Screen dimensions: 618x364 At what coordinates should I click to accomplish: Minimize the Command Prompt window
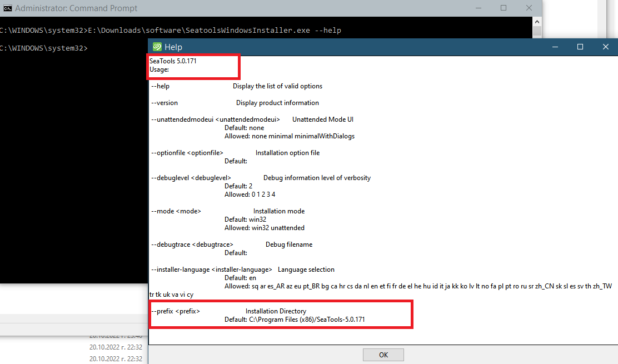479,8
